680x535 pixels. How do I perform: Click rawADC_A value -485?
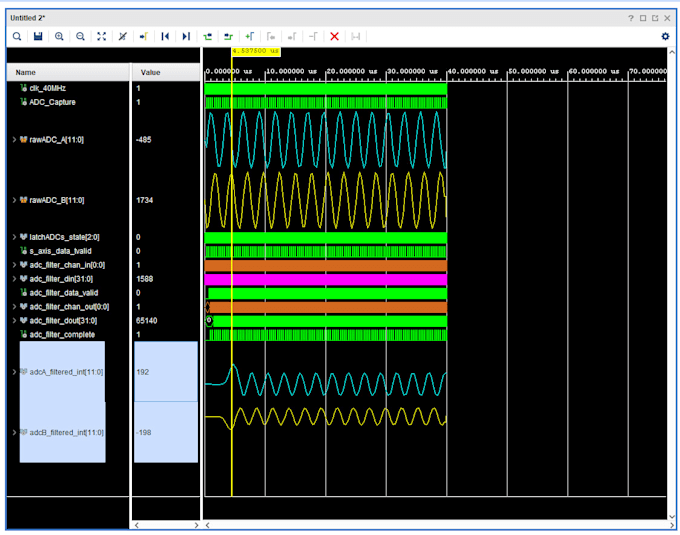click(x=144, y=140)
